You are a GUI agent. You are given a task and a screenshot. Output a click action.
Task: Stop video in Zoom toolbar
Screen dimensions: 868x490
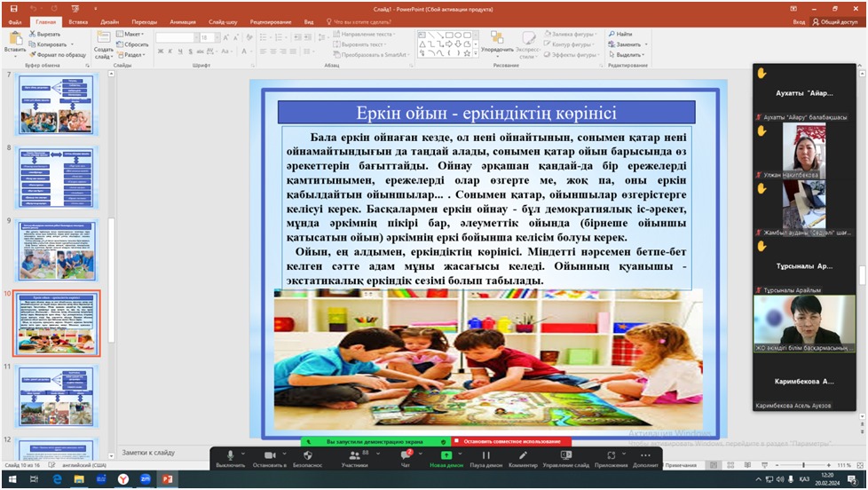click(x=270, y=459)
